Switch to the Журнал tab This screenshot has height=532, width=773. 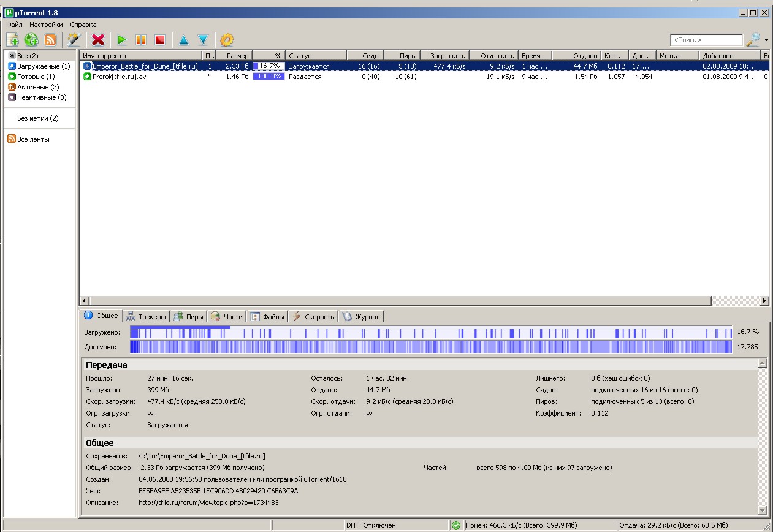point(361,317)
